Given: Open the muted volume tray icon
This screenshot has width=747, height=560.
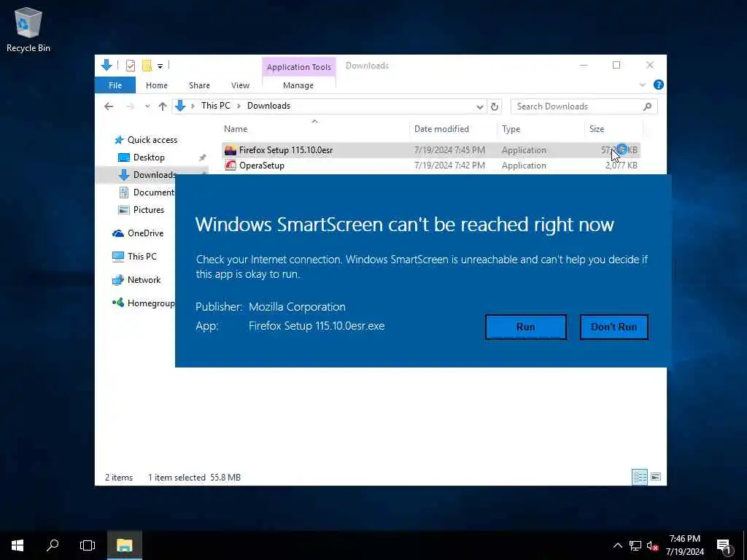Looking at the screenshot, I should [652, 545].
